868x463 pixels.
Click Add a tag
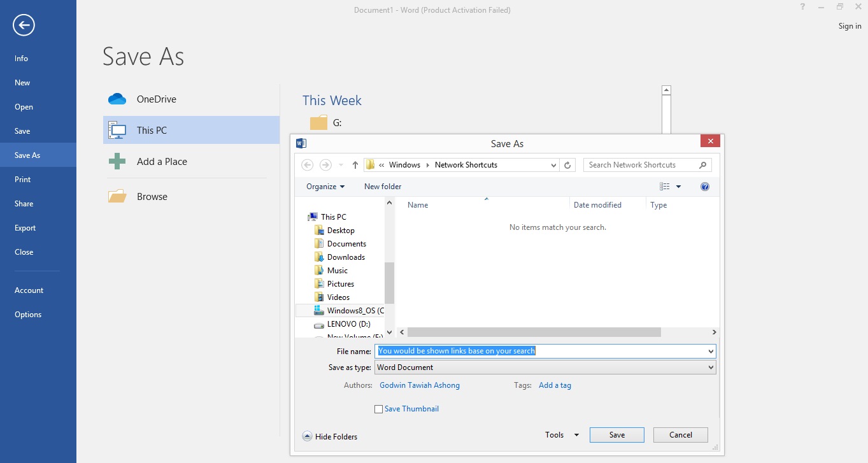(555, 385)
